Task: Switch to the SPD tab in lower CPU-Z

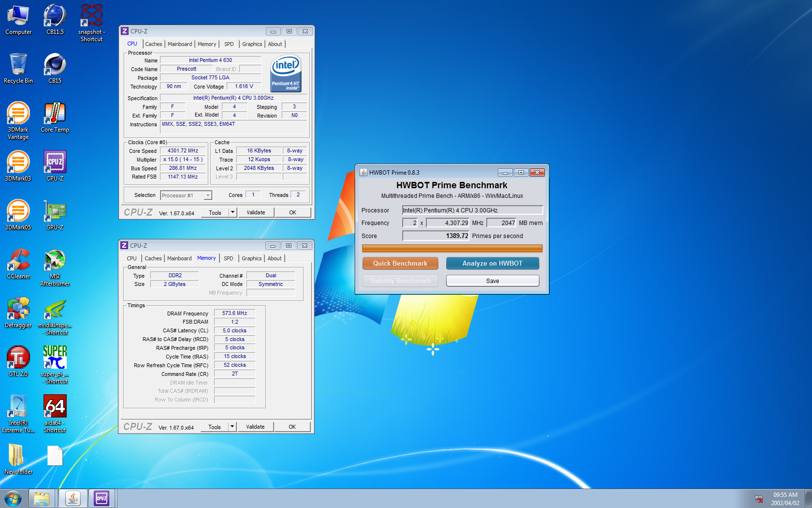Action: [229, 258]
